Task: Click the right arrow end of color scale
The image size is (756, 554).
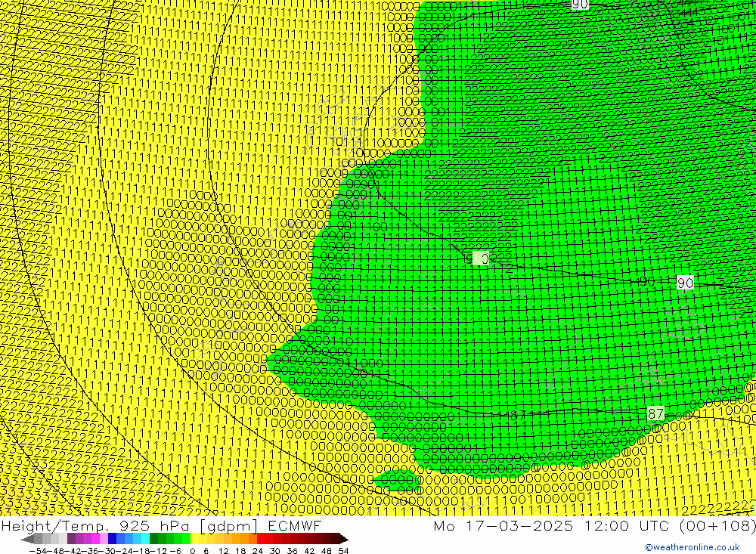Action: [x=344, y=539]
